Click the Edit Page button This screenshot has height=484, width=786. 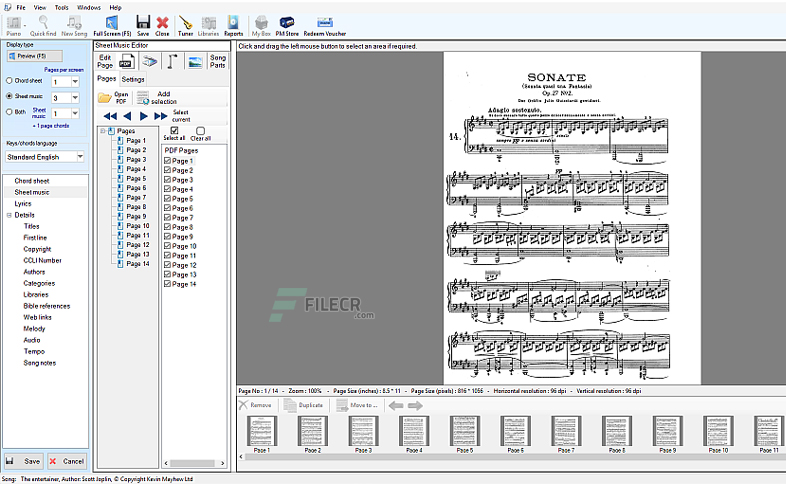tap(105, 61)
